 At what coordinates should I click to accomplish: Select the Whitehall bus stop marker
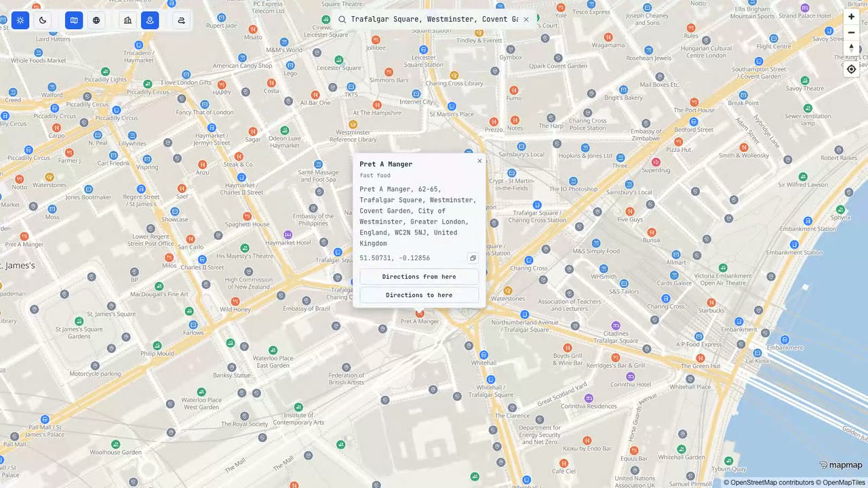tap(484, 354)
